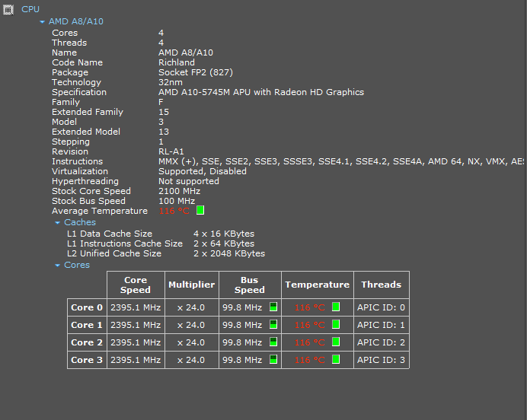Click Core 3 temperature green indicator
This screenshot has width=527, height=420.
pos(335,359)
